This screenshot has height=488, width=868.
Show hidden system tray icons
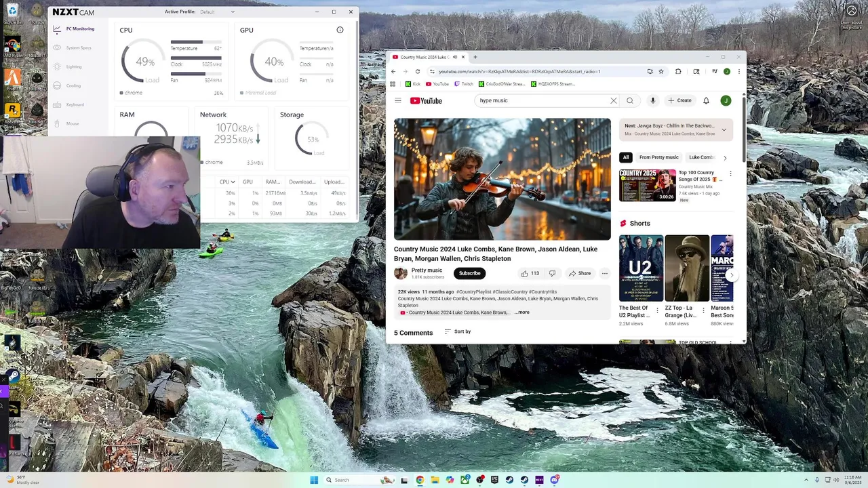[x=806, y=480]
